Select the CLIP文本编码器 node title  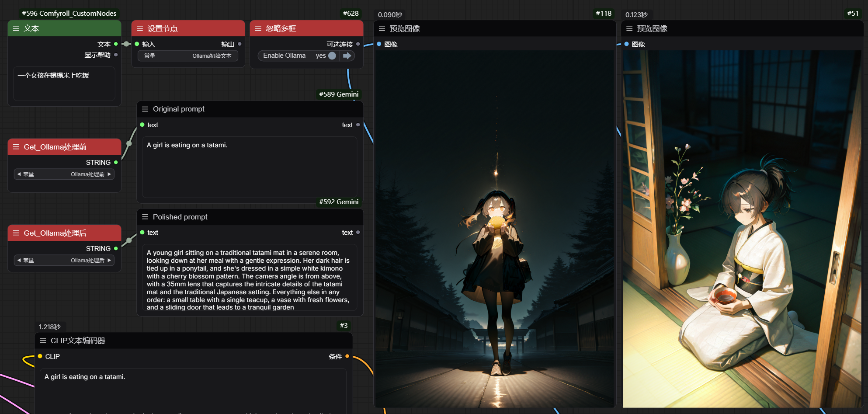pyautogui.click(x=78, y=341)
